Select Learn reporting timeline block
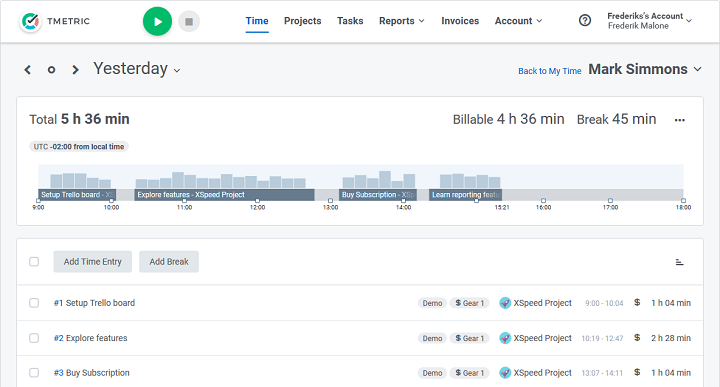This screenshot has height=387, width=720. click(x=465, y=195)
